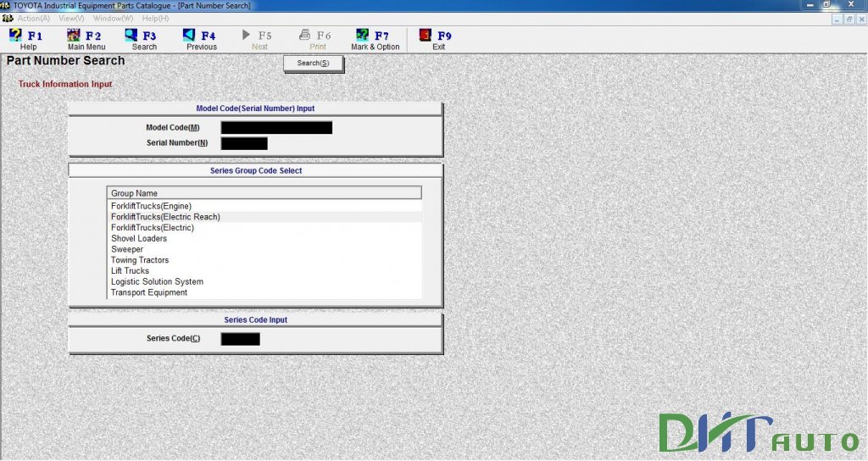Focus the Model Code input field
The image size is (868, 461).
tap(277, 128)
